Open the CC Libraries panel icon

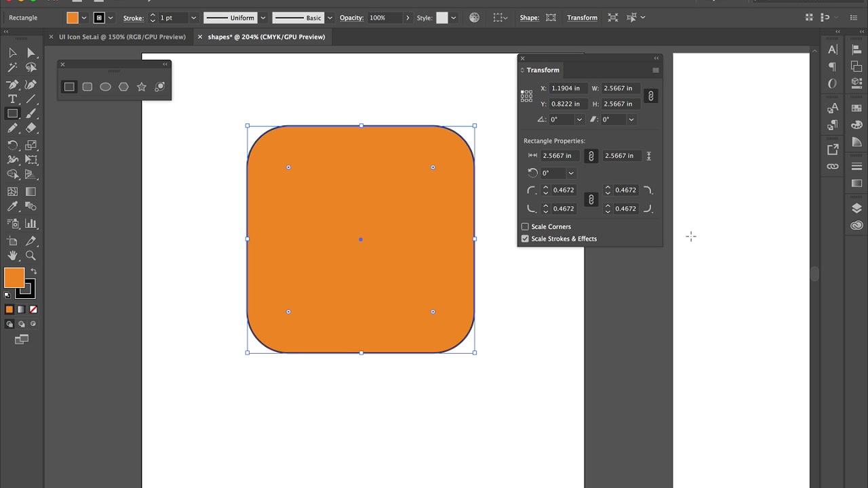point(856,226)
